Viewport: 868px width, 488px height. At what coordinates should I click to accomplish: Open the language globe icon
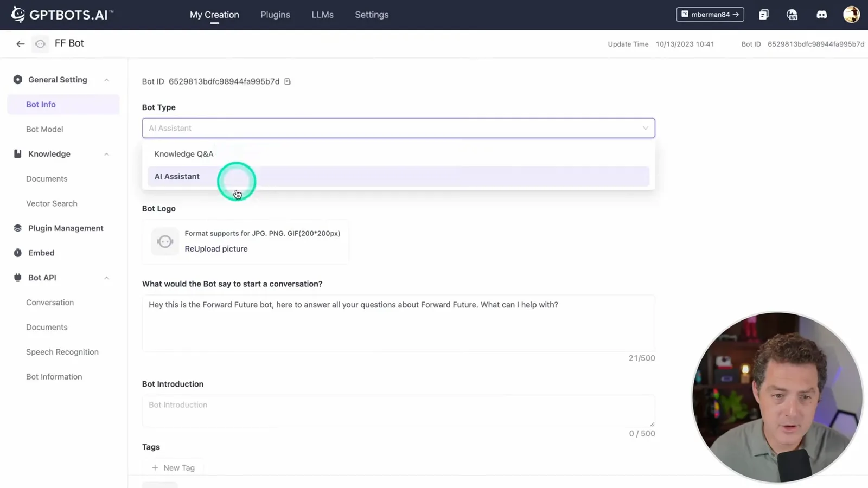tap(792, 15)
